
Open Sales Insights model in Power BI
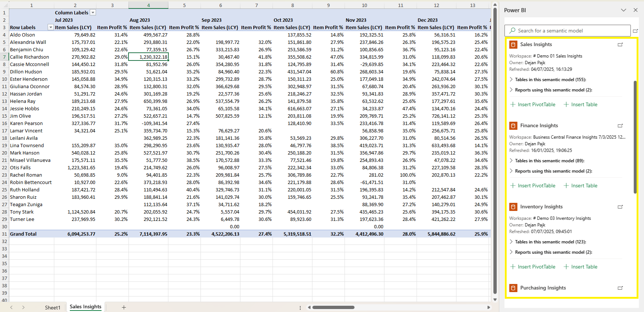click(x=620, y=45)
